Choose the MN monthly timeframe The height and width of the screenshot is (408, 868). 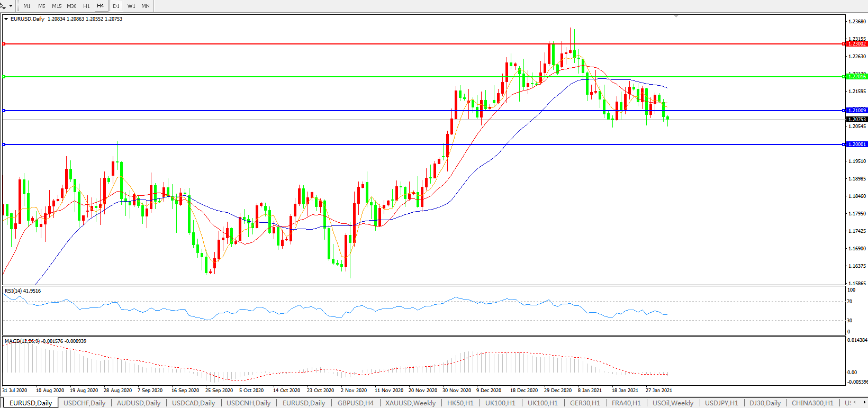pyautogui.click(x=146, y=6)
